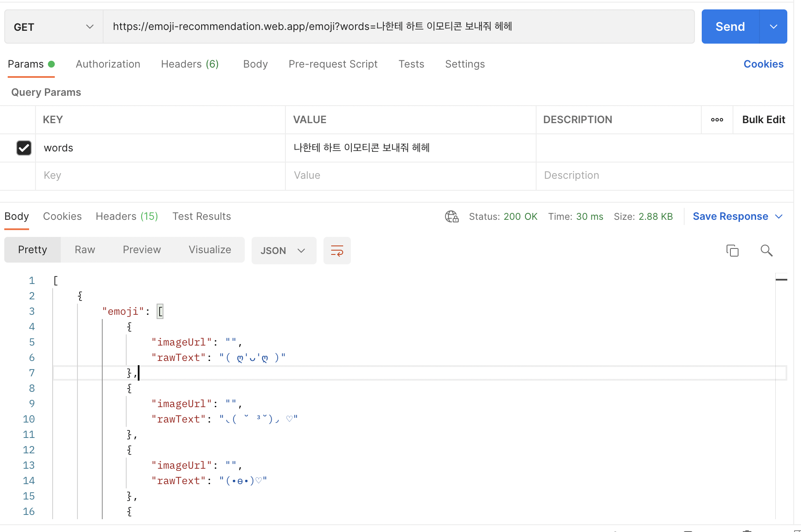Open the Cookies manager link
The image size is (801, 532).
point(763,64)
